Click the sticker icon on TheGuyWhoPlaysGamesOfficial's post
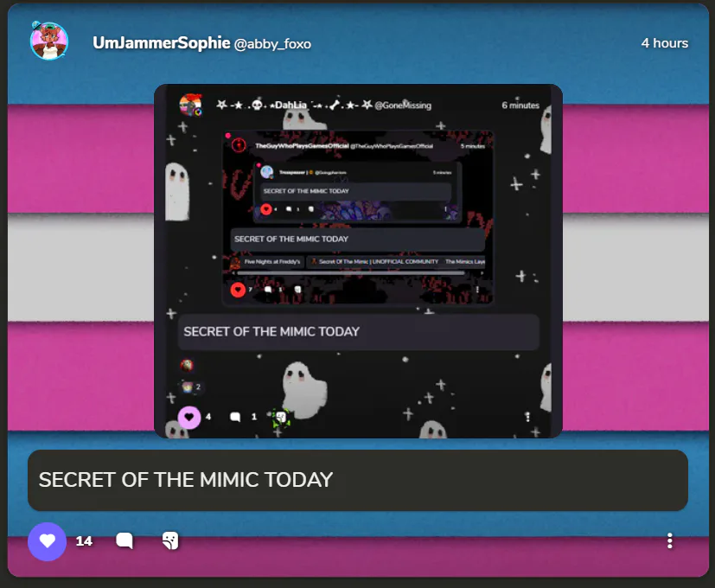 [x=297, y=290]
